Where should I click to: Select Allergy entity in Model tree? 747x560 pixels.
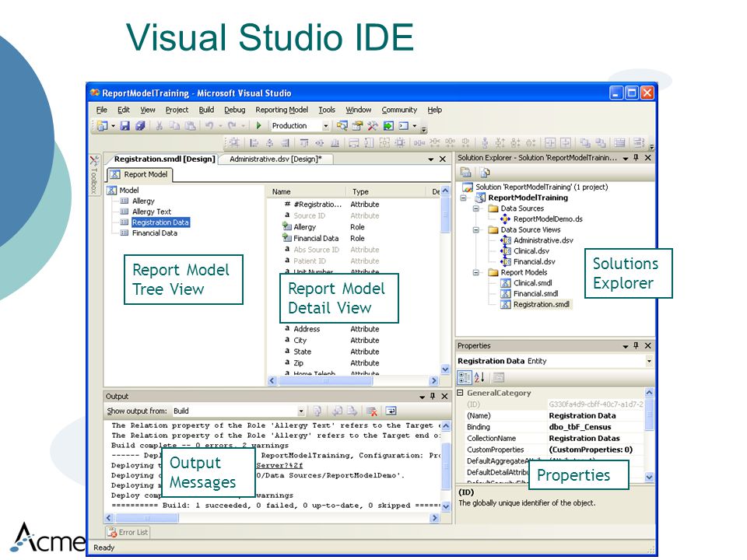[143, 201]
